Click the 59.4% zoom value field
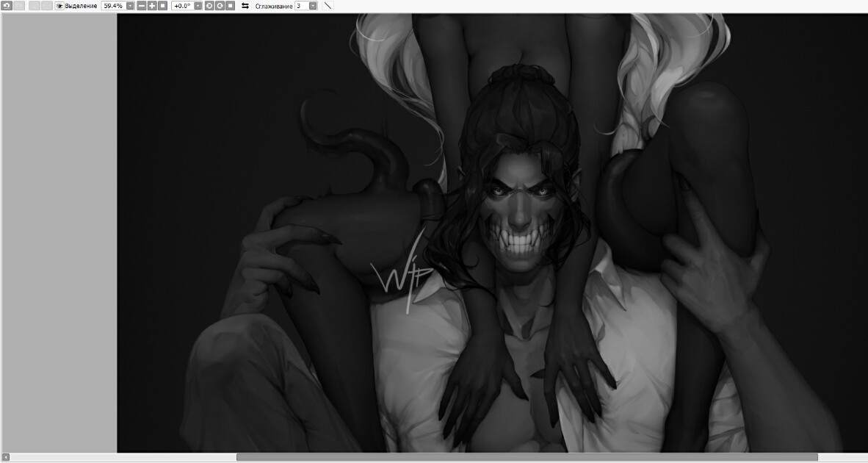 tap(114, 6)
